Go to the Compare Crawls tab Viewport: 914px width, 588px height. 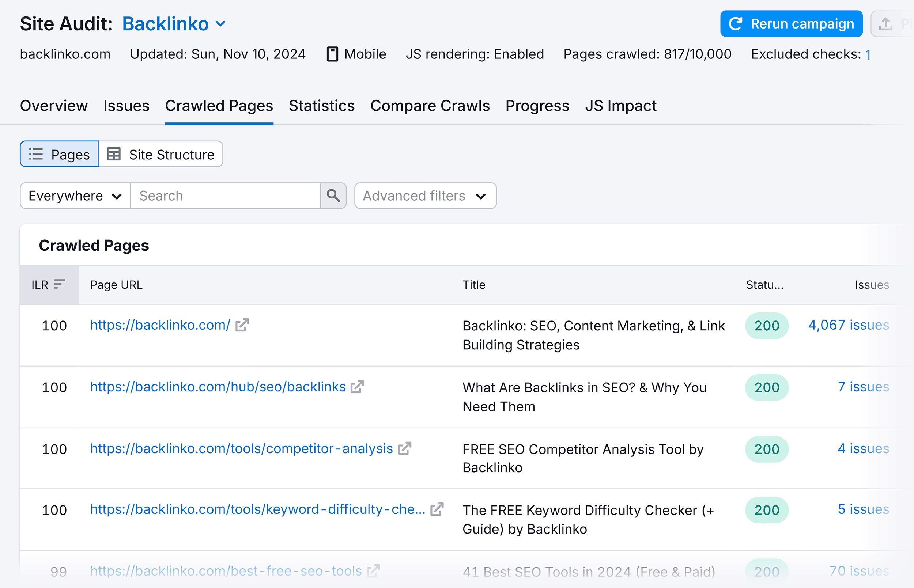tap(430, 105)
